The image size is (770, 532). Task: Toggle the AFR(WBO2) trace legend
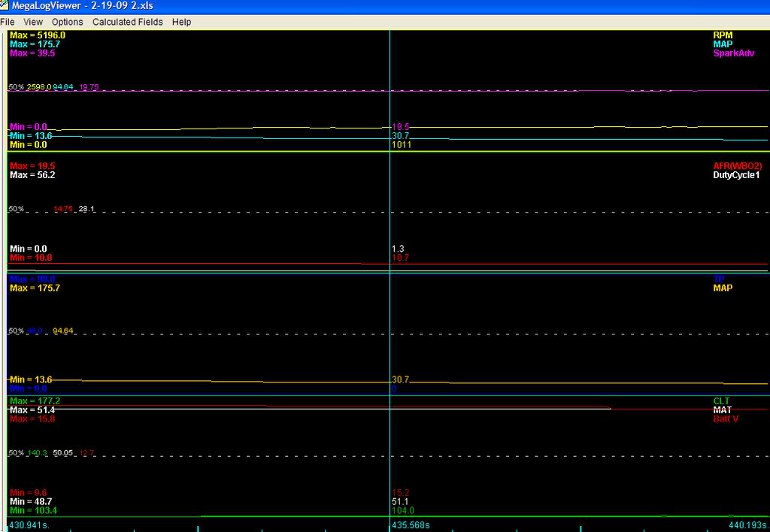tap(736, 165)
